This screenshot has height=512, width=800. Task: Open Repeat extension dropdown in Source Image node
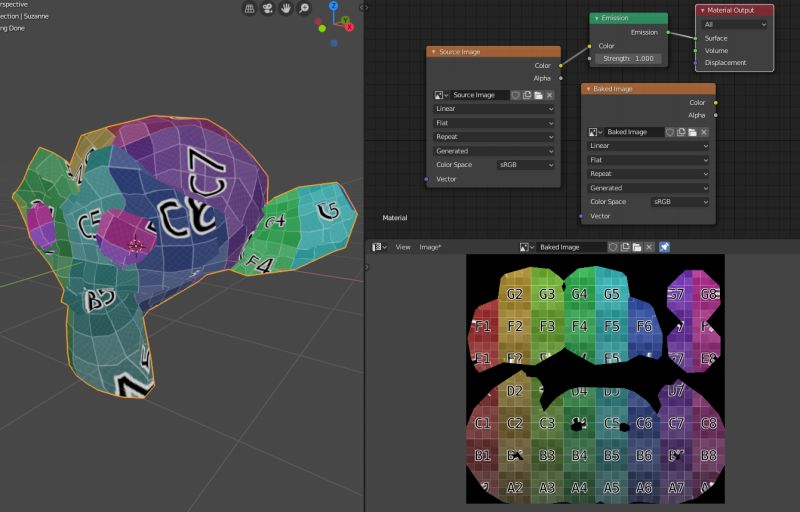(494, 137)
